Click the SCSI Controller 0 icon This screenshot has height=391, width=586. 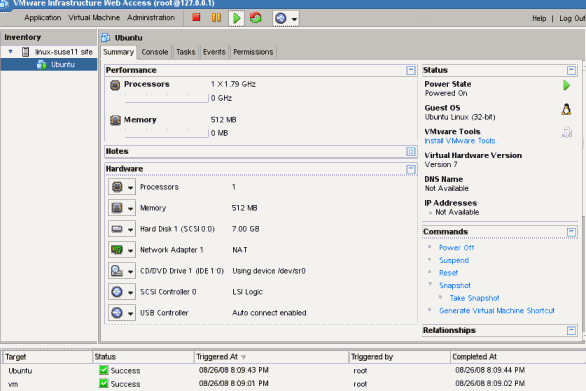coord(117,291)
